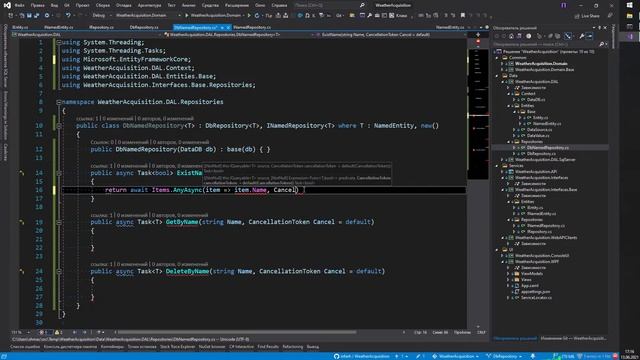
Task: Click the DbRepository branch in status bar
Action: [x=504, y=356]
